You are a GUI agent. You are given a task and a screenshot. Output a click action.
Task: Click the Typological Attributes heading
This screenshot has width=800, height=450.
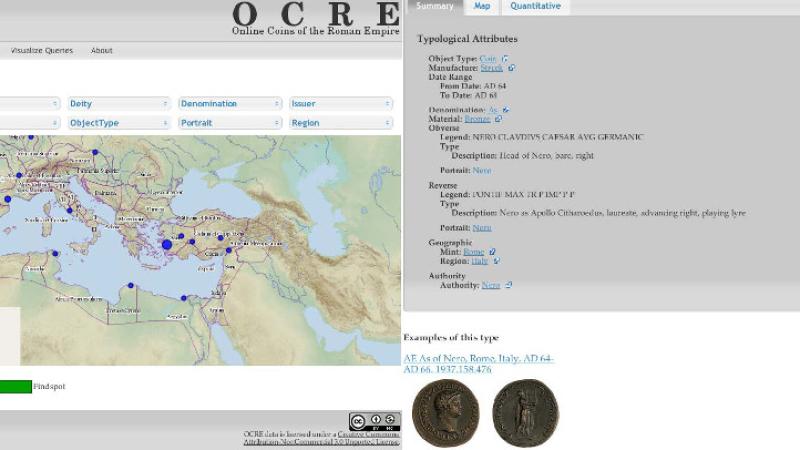pyautogui.click(x=467, y=39)
